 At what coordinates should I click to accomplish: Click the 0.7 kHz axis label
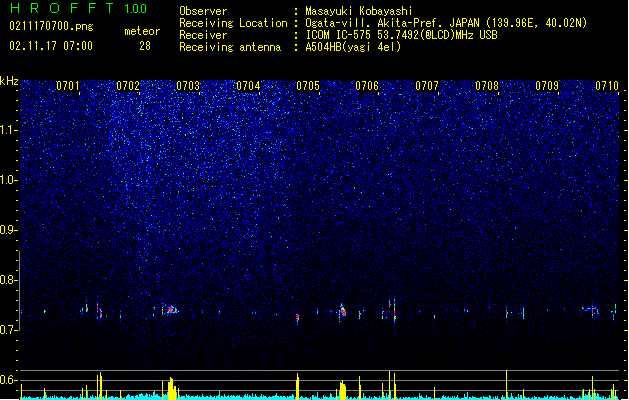click(9, 330)
